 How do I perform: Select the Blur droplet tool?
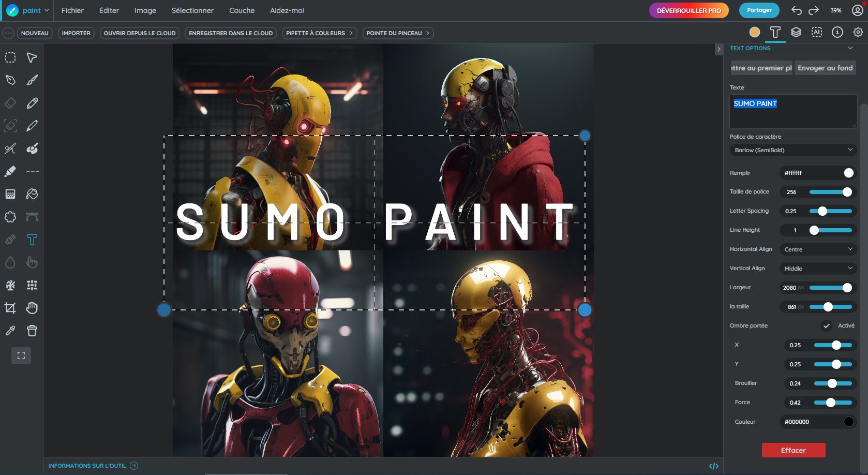click(x=10, y=262)
